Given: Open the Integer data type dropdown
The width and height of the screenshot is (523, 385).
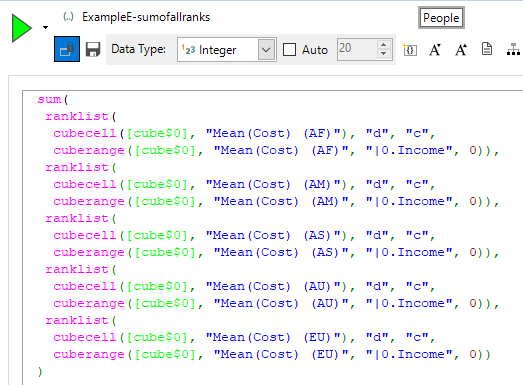Looking at the screenshot, I should click(x=227, y=50).
